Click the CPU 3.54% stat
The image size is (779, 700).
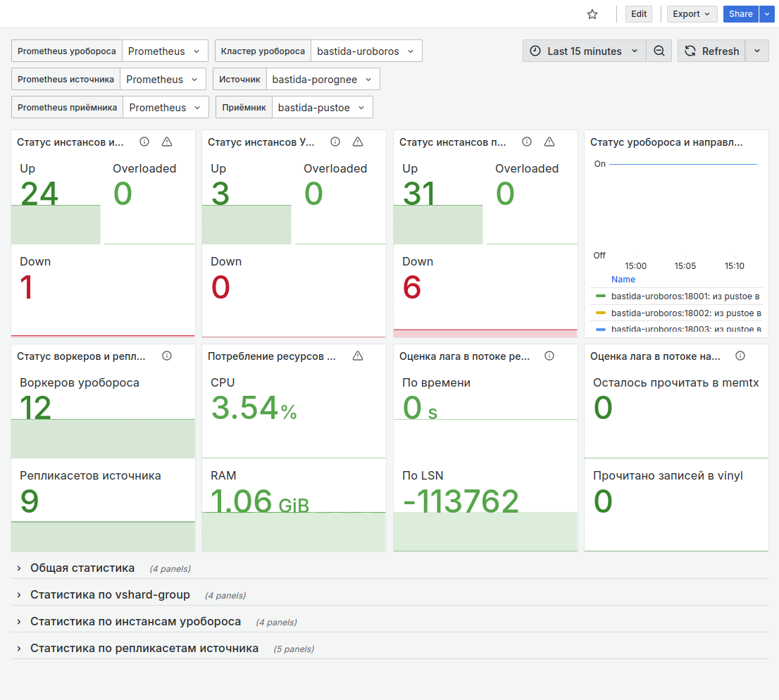[254, 408]
